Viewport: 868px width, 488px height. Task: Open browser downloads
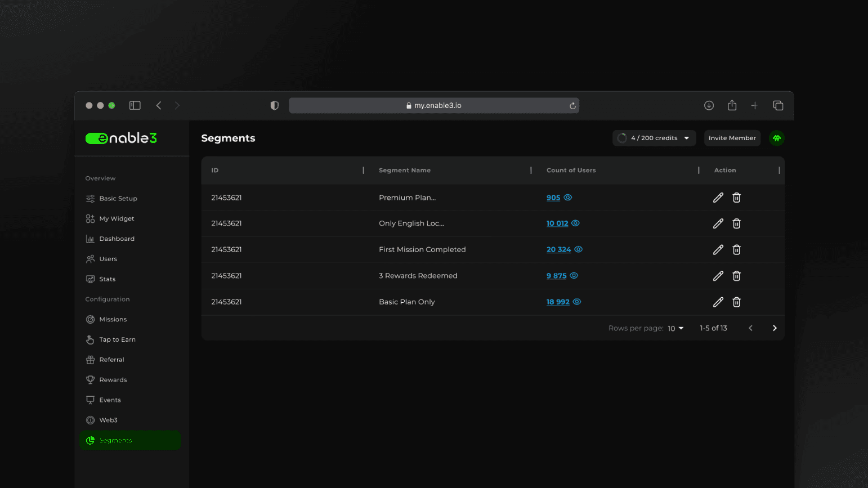(709, 105)
